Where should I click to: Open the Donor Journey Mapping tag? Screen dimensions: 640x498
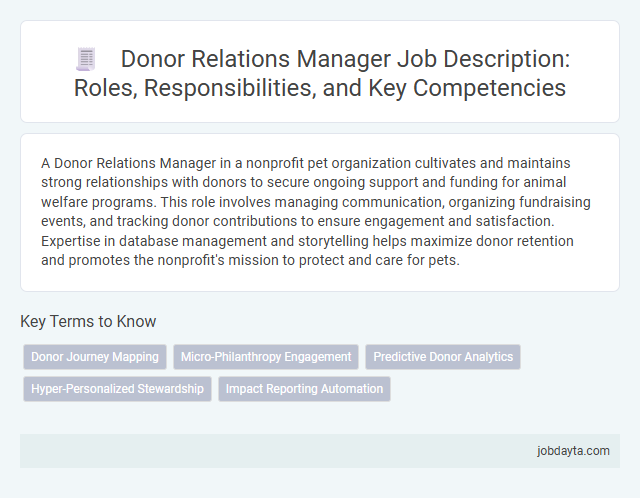[x=95, y=357]
